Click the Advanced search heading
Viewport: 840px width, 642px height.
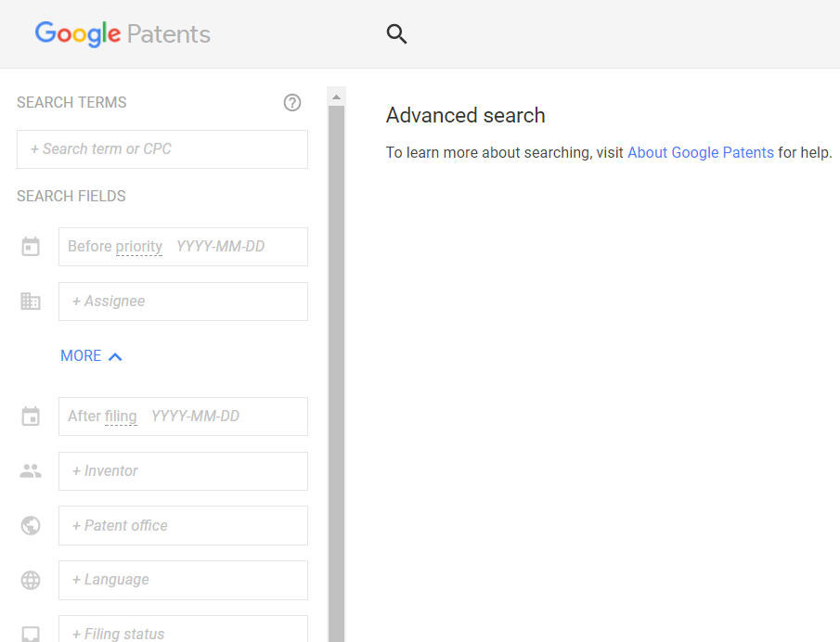466,115
